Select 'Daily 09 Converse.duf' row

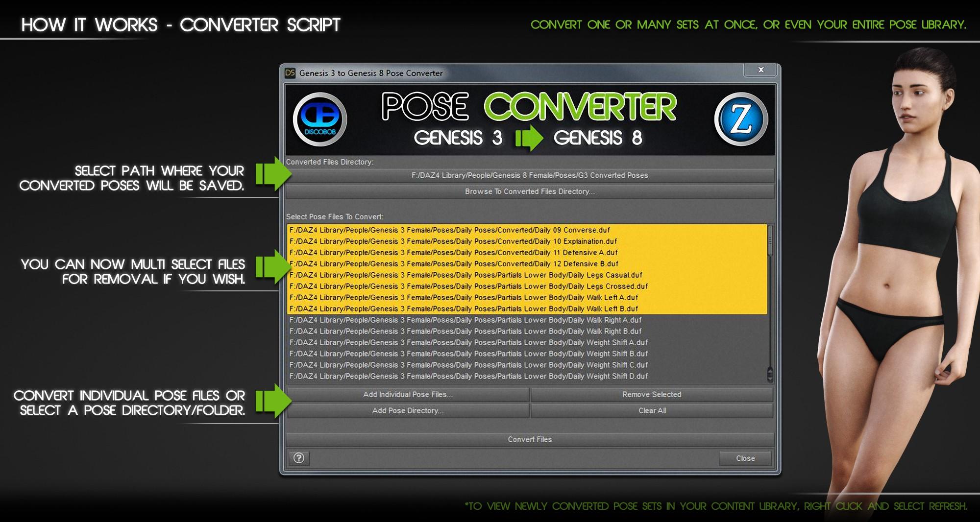click(x=527, y=230)
